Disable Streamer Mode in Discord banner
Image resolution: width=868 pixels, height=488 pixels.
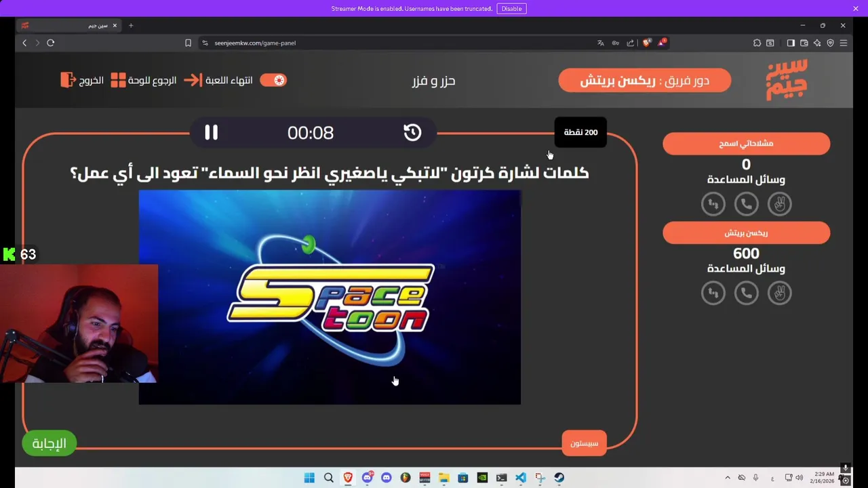511,8
